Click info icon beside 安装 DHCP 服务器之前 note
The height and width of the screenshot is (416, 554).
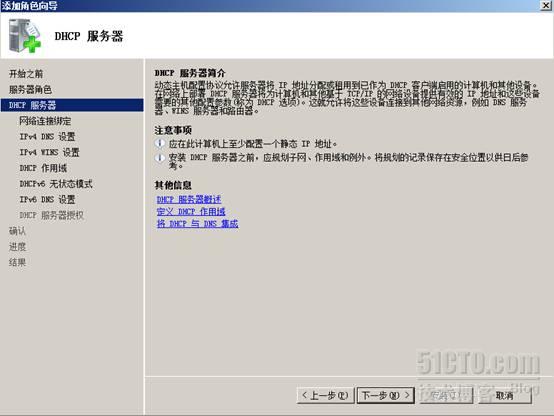160,158
